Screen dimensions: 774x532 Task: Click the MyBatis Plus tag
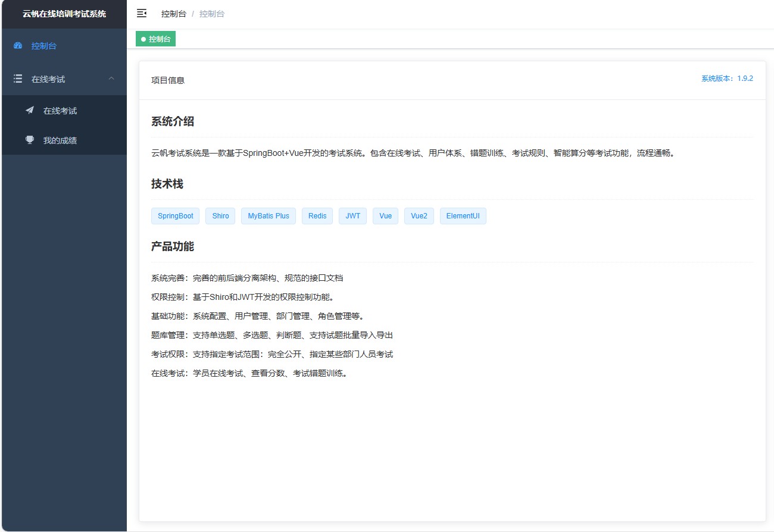(269, 216)
